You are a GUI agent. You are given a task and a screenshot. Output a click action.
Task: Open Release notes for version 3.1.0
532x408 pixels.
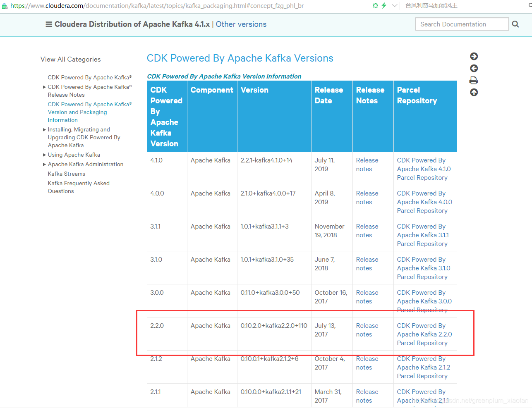367,264
